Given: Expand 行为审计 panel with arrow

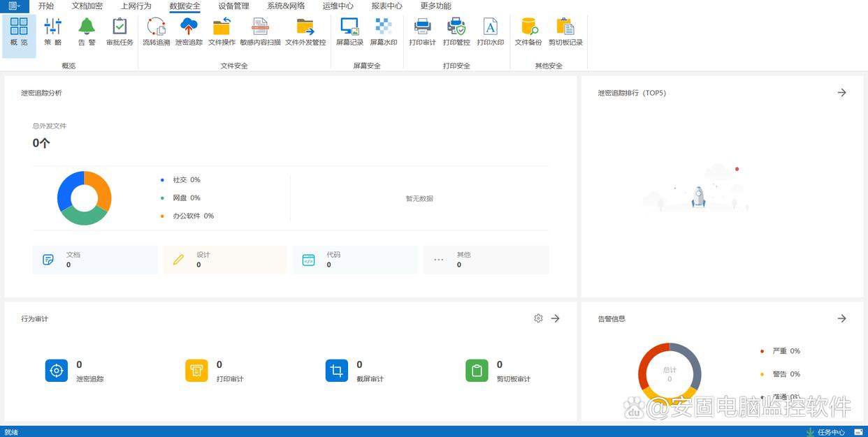Looking at the screenshot, I should click(x=556, y=318).
